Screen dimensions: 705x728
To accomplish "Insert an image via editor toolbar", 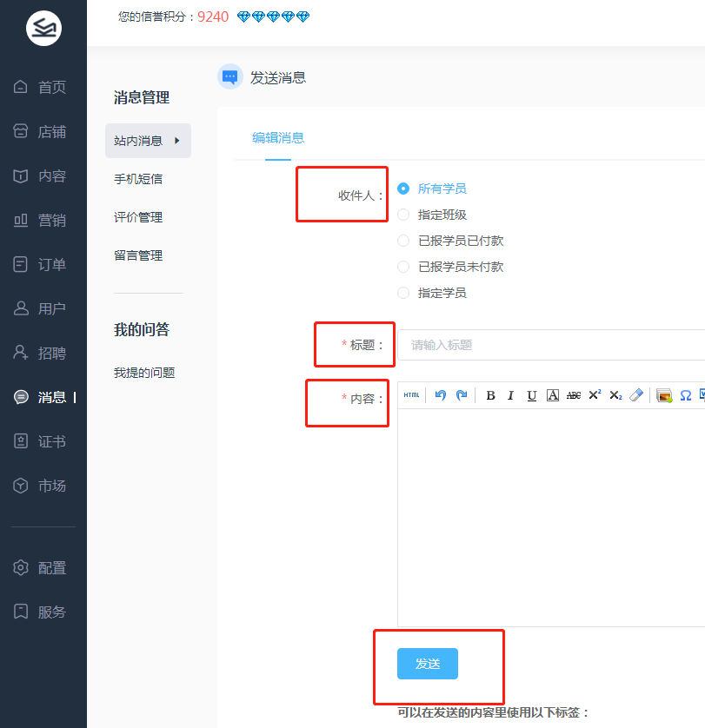I will pyautogui.click(x=664, y=395).
